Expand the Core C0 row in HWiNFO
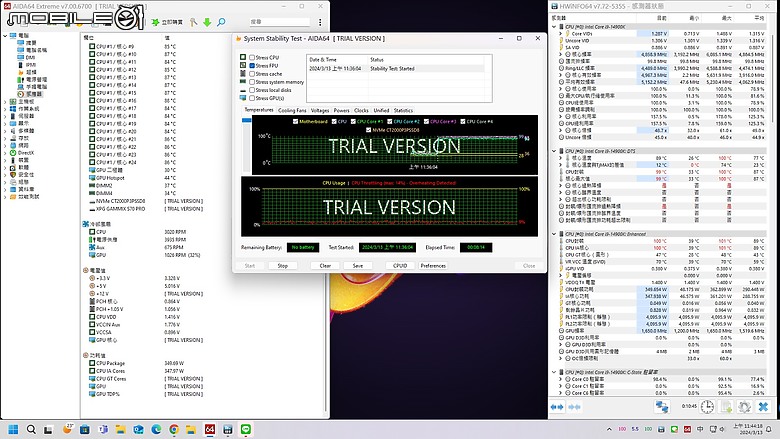The image size is (780, 439). tap(561, 379)
